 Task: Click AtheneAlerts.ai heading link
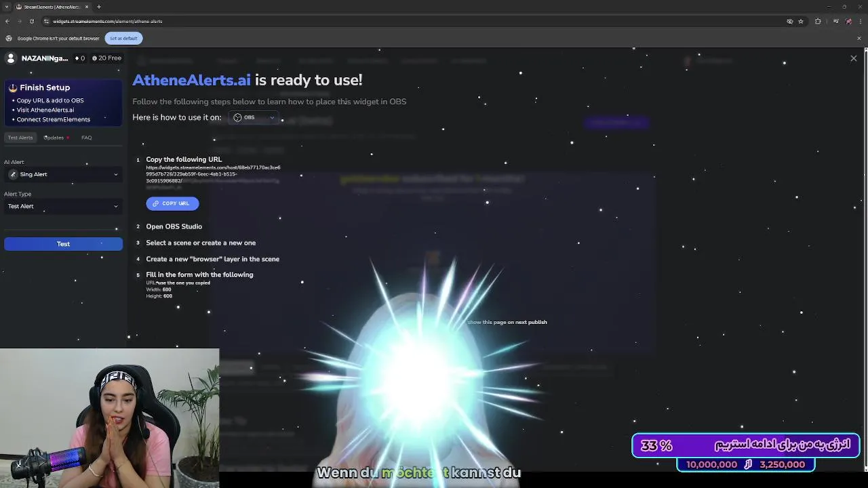[x=191, y=80]
